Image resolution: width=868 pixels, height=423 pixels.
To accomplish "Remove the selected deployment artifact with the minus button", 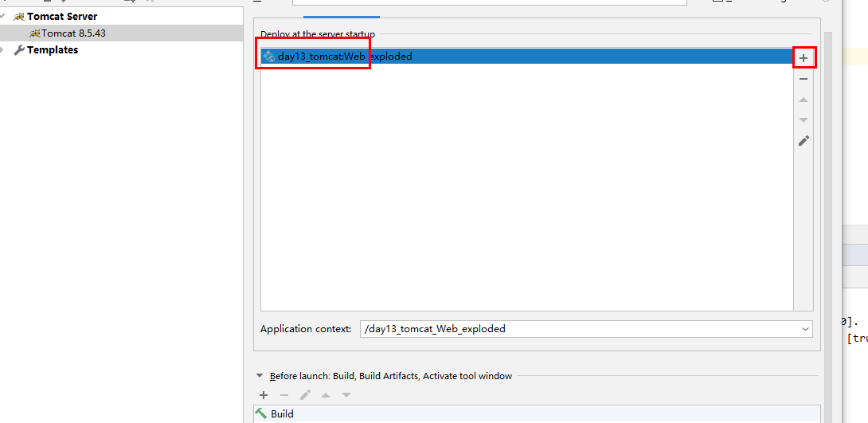I will (x=803, y=79).
